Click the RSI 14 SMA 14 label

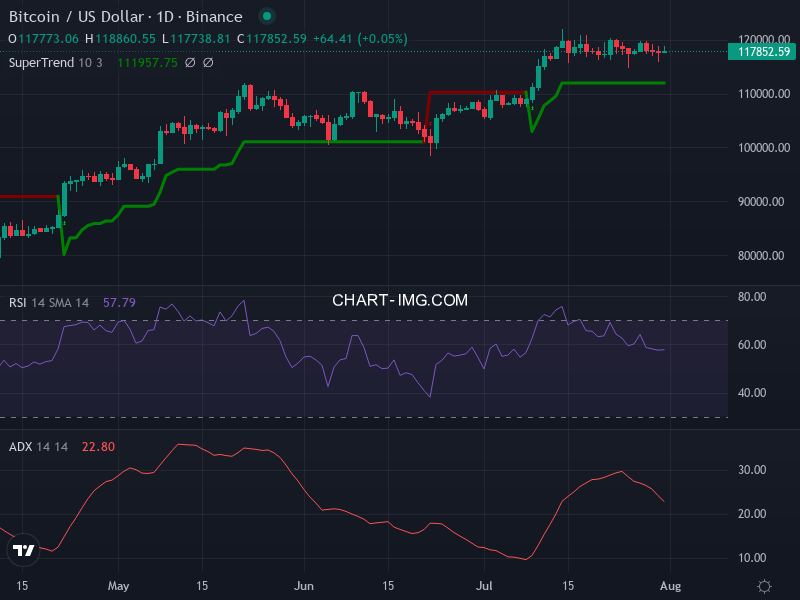pyautogui.click(x=49, y=303)
